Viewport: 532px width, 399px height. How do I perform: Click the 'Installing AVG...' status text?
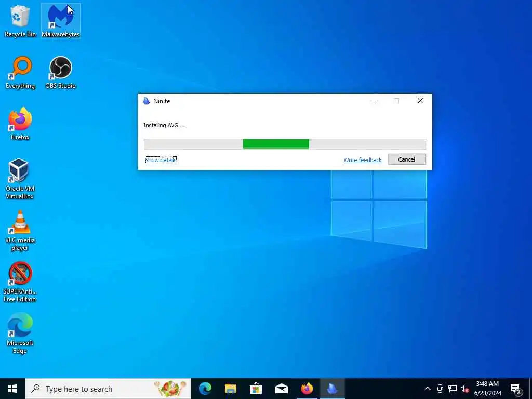pos(164,125)
